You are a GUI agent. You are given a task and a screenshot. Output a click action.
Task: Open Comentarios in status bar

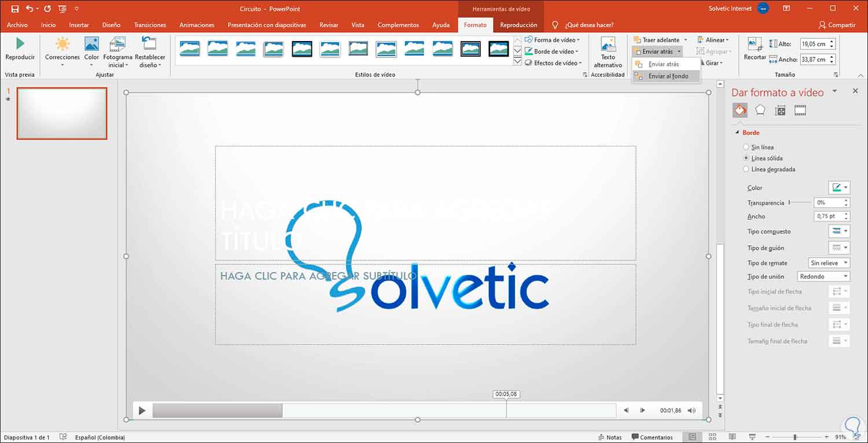(x=653, y=437)
